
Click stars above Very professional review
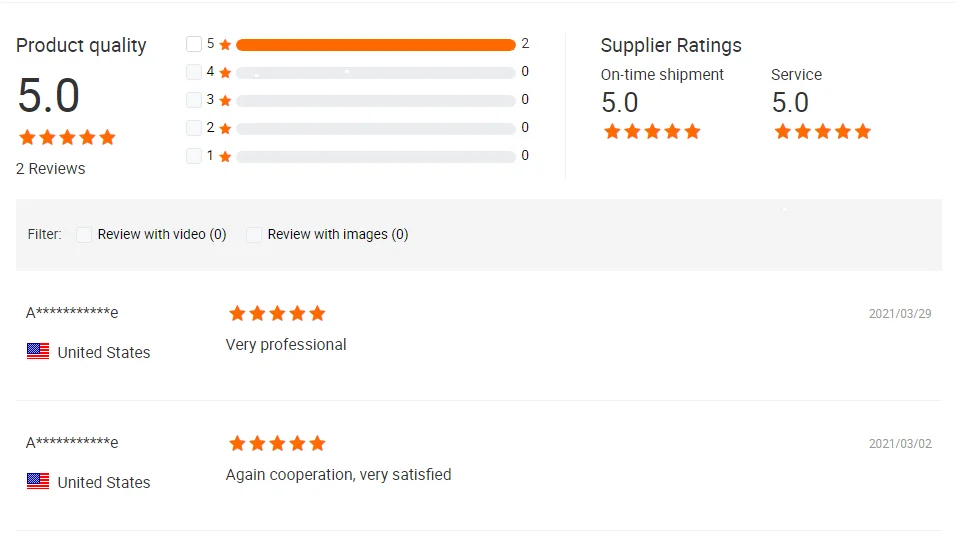tap(277, 314)
